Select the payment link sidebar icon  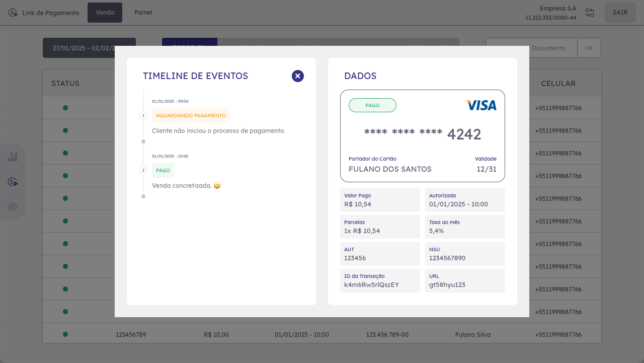[13, 182]
